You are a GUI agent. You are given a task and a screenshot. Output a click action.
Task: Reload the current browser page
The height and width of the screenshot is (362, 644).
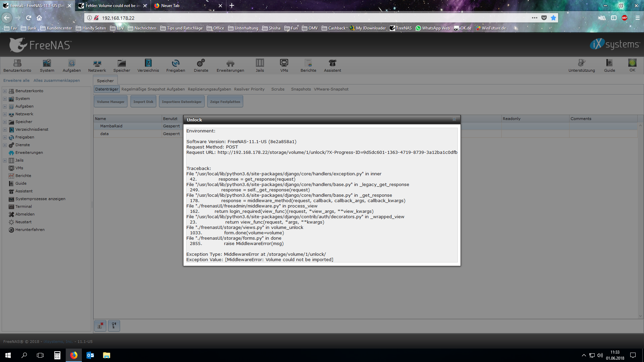(x=29, y=18)
